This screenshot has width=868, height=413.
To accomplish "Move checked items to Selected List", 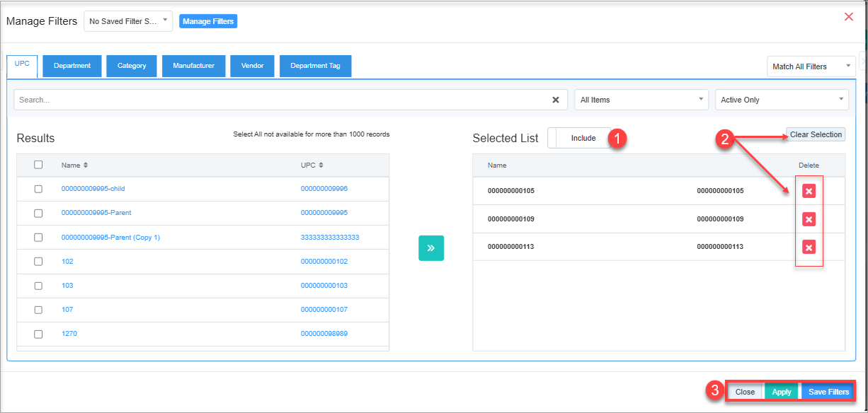I will (x=431, y=248).
